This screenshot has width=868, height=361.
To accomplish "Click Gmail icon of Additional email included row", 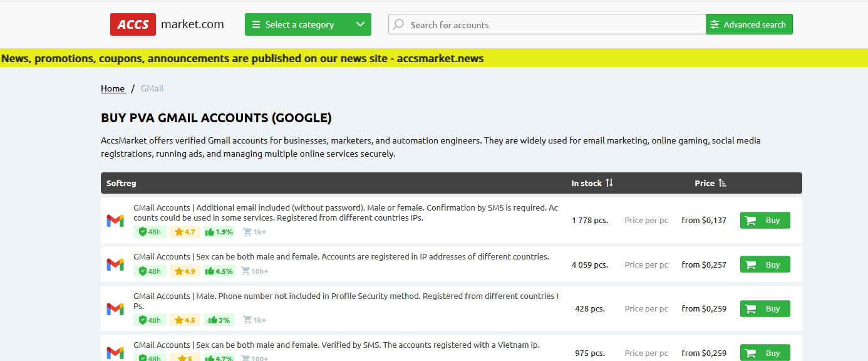I will pos(115,220).
